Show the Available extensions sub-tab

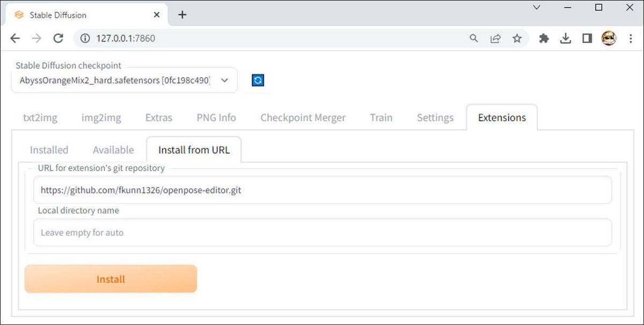pos(113,150)
